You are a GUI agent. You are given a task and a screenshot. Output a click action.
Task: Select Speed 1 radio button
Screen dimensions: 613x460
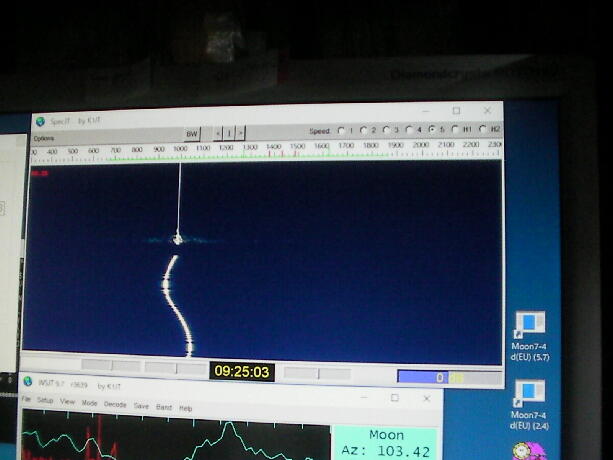pos(341,130)
